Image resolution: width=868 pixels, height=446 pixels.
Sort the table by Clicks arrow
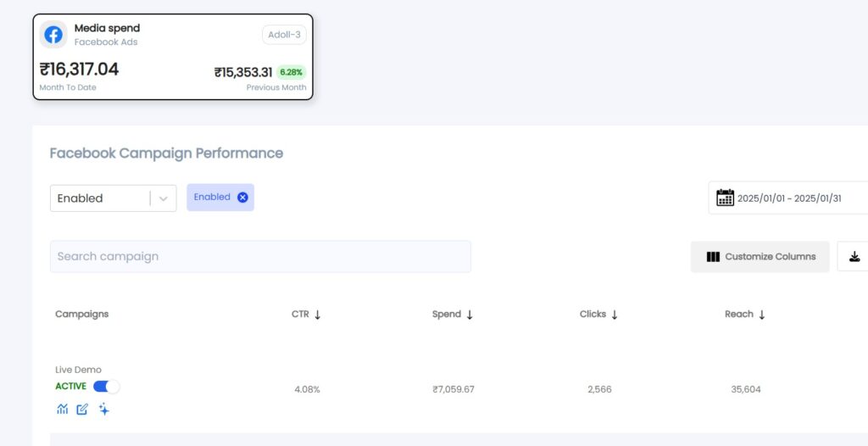(615, 315)
